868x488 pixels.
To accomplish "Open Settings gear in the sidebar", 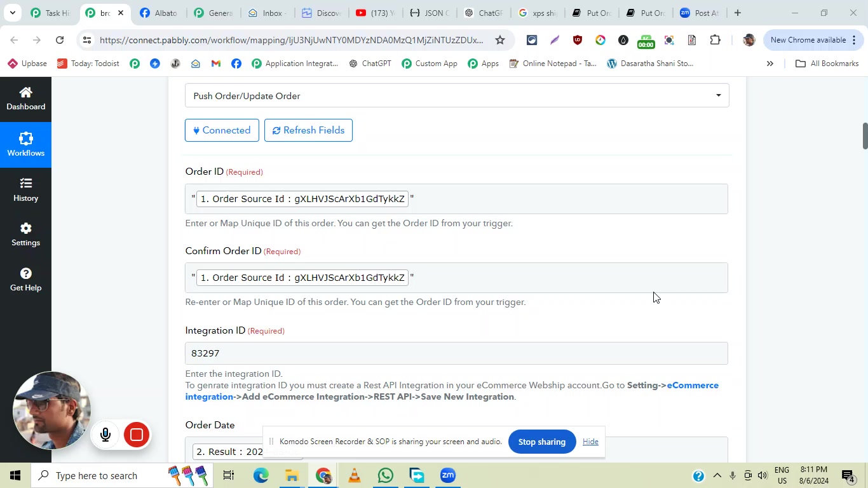I will [25, 234].
